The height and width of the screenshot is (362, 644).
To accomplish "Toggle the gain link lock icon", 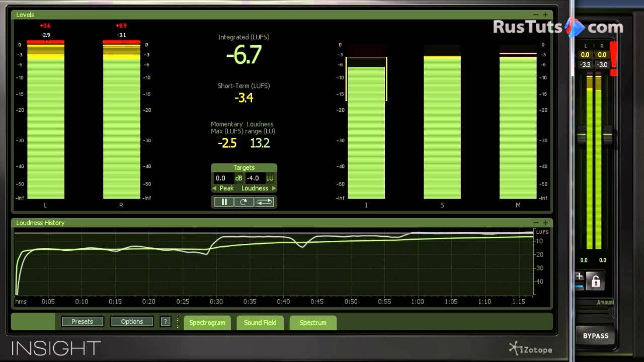I will 596,282.
